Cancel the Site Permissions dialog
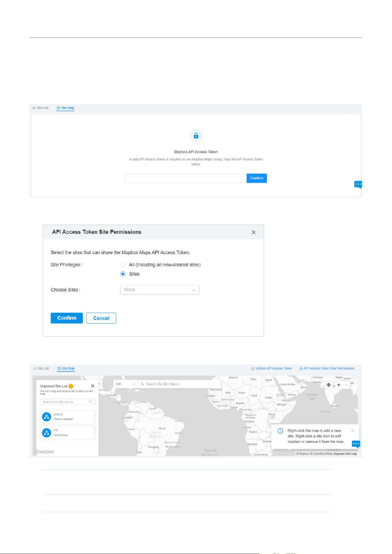Screen dimensions: 392x554 101,318
